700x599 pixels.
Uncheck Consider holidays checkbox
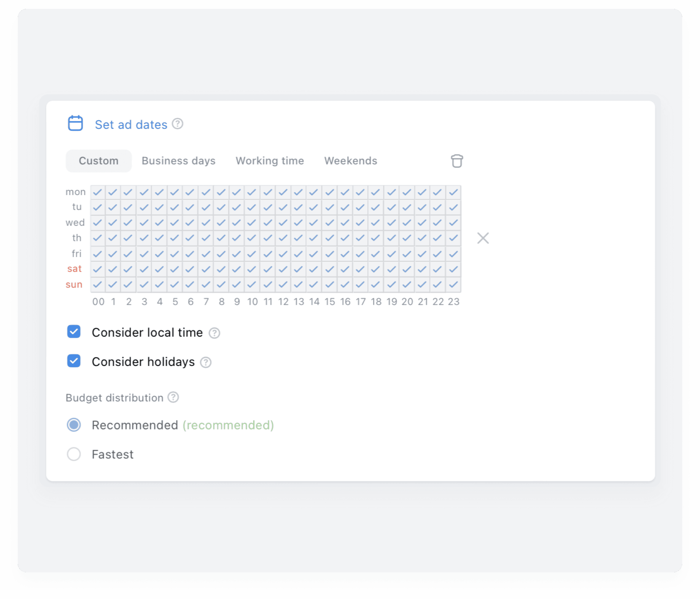click(74, 361)
